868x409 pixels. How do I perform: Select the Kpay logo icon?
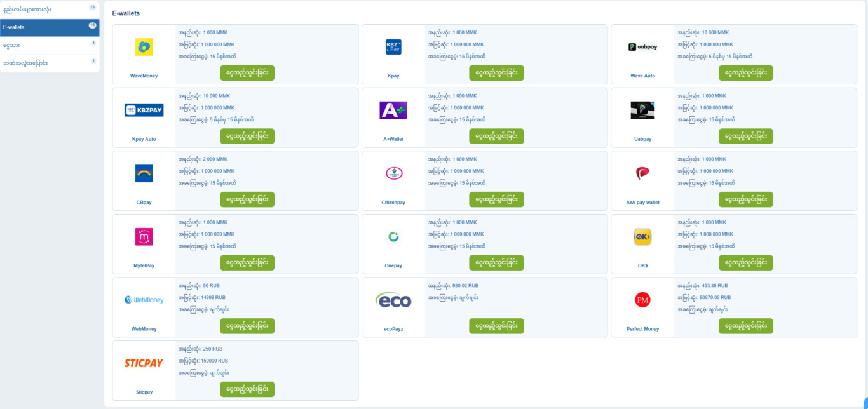(393, 46)
